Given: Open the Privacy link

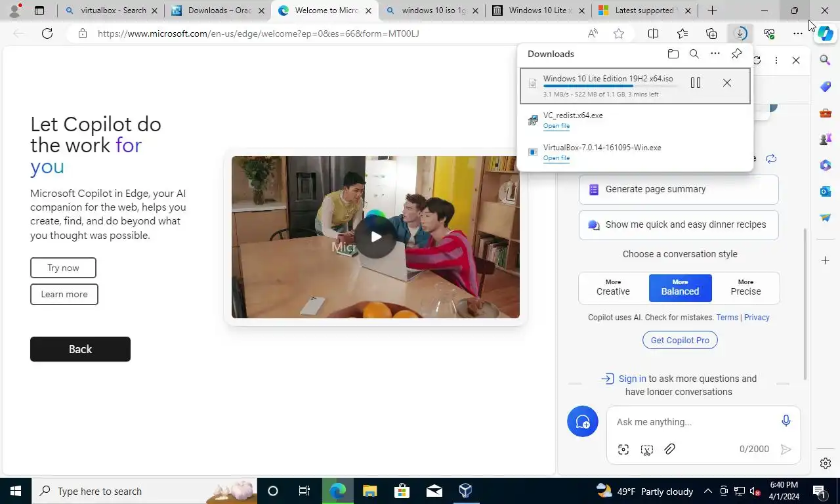Looking at the screenshot, I should pyautogui.click(x=757, y=317).
